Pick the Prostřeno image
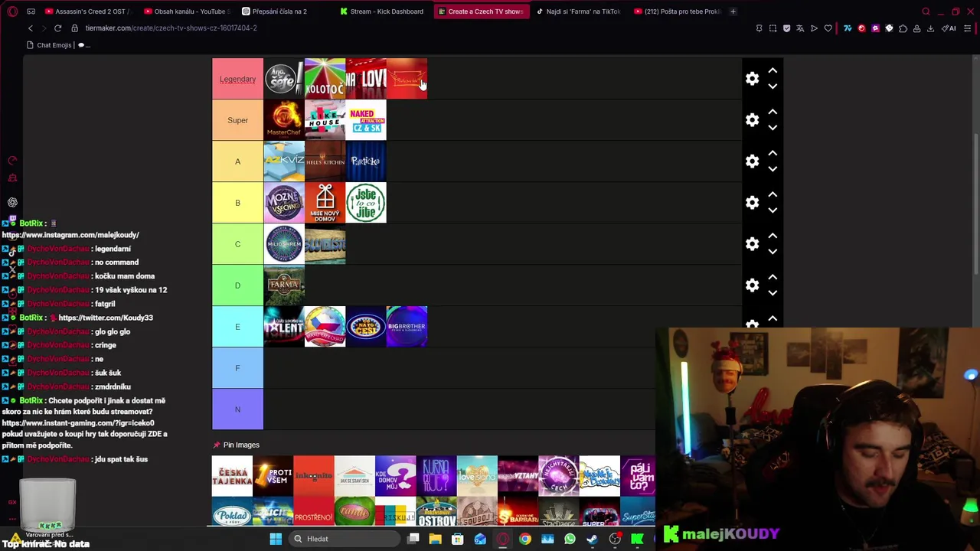980x551 pixels. point(314,511)
